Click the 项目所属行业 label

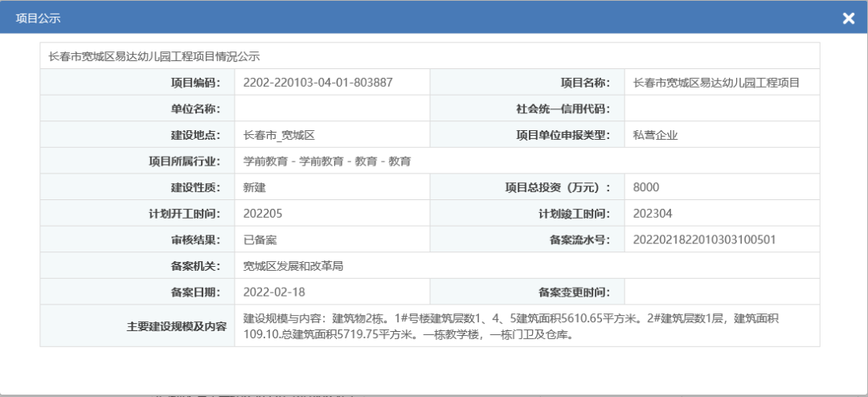pyautogui.click(x=184, y=161)
